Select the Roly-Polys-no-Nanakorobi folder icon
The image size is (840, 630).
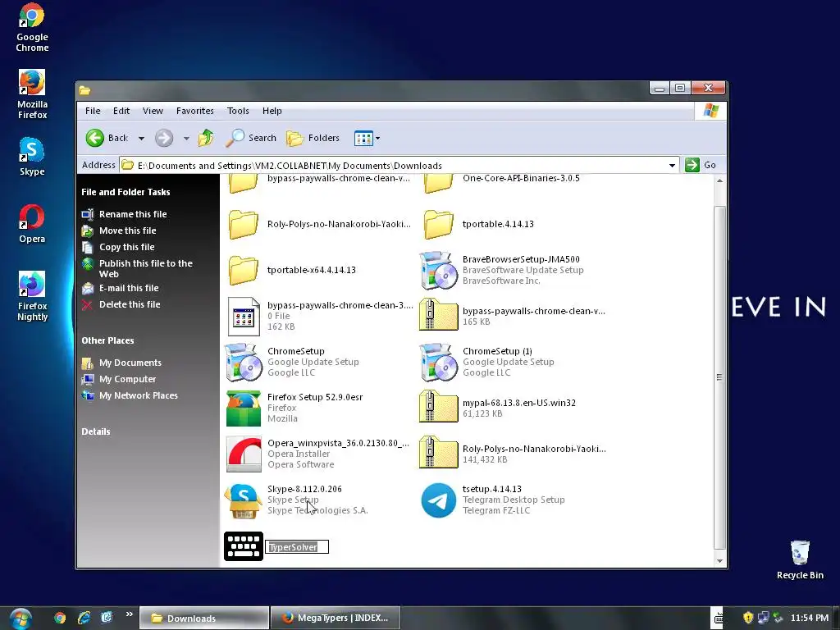click(x=243, y=224)
